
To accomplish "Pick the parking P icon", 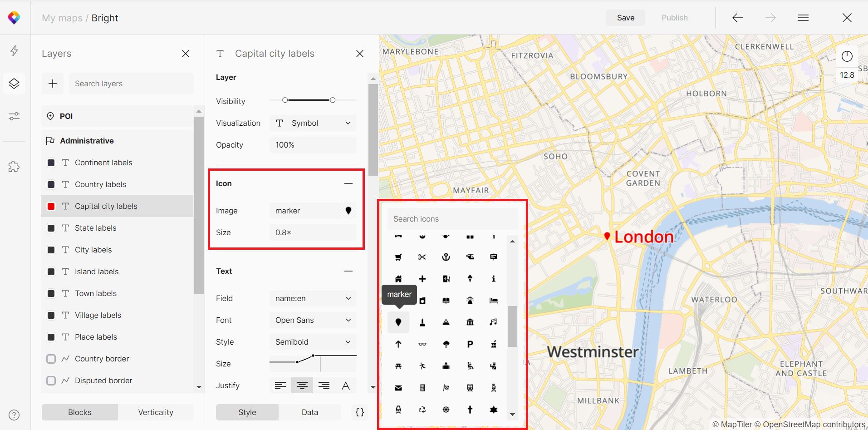I will (470, 344).
